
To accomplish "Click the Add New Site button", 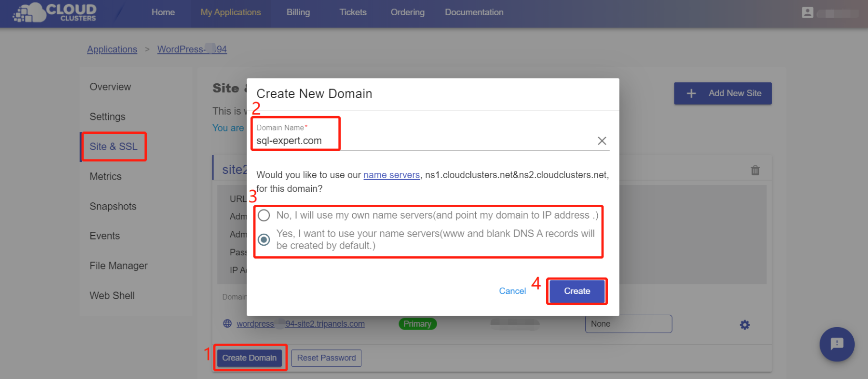I will pos(723,93).
